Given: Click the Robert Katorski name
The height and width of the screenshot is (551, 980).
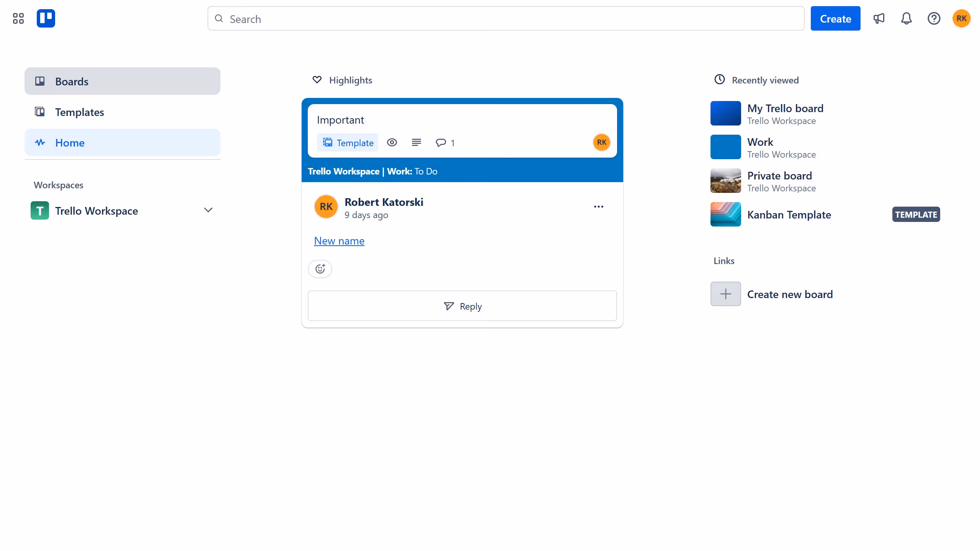Looking at the screenshot, I should pyautogui.click(x=384, y=202).
